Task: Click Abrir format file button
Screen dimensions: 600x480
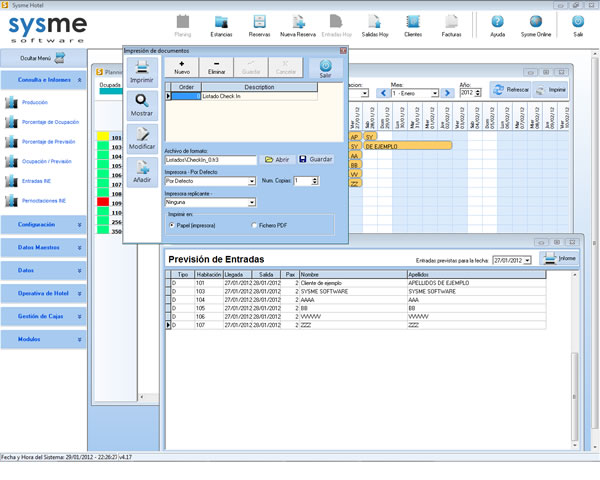Action: coord(277,159)
